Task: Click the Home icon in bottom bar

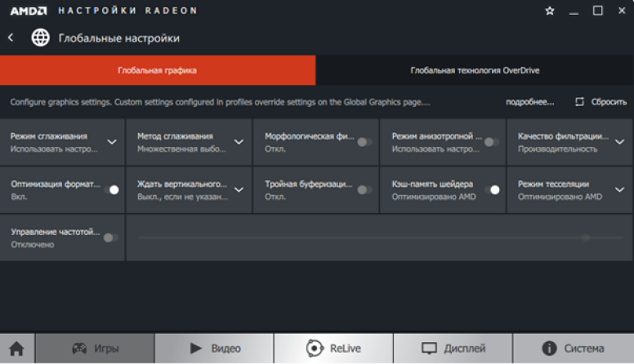Action: point(16,348)
